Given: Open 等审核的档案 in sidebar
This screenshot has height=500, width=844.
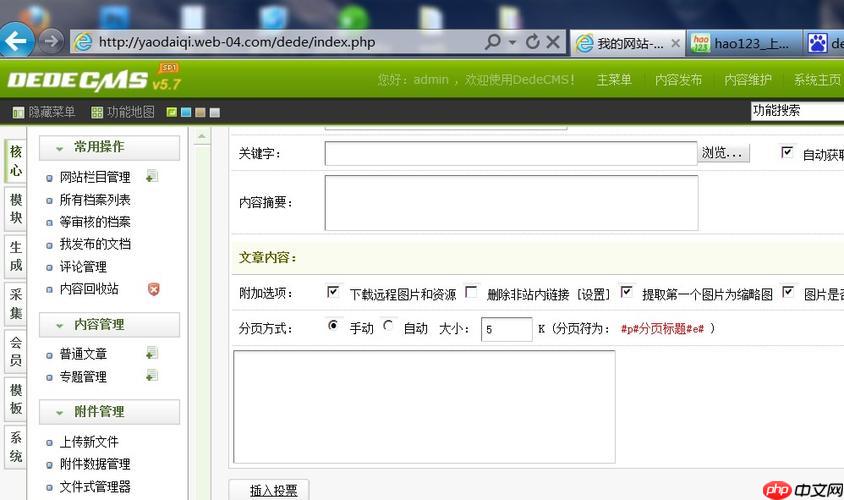Looking at the screenshot, I should pos(95,222).
